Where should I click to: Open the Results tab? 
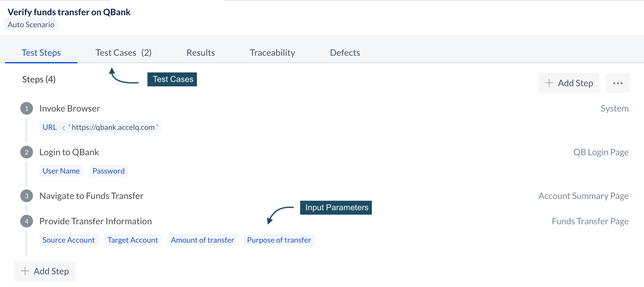(x=201, y=53)
